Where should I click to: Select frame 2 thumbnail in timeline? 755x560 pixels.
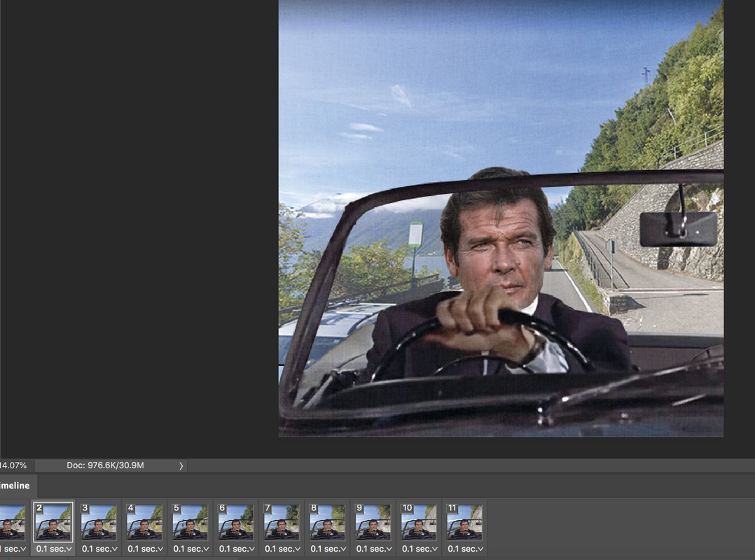point(53,522)
